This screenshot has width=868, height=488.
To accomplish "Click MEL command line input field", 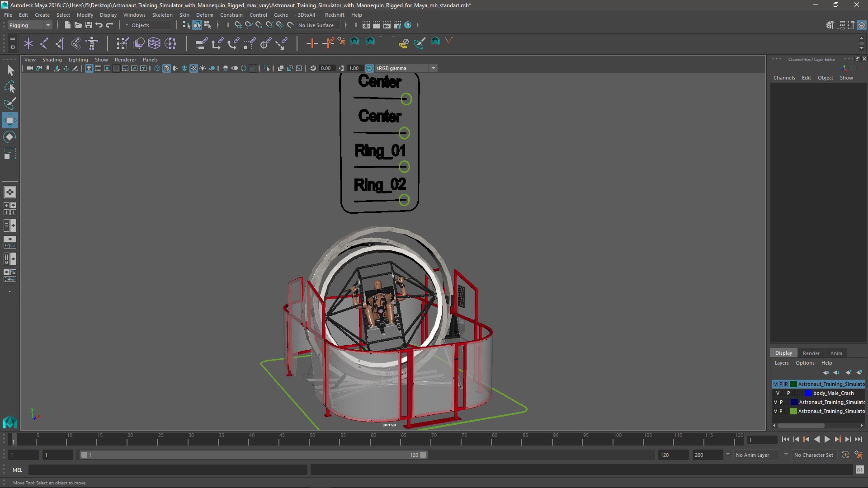I will (168, 470).
